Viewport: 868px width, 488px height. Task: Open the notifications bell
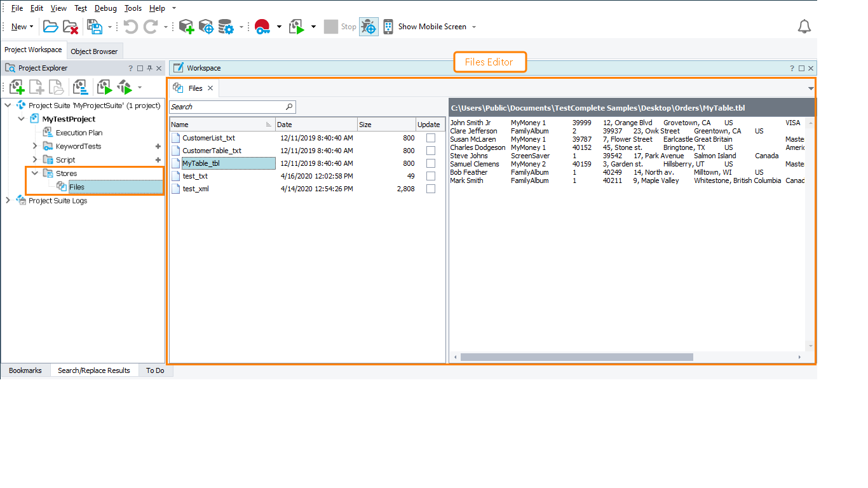coord(804,26)
